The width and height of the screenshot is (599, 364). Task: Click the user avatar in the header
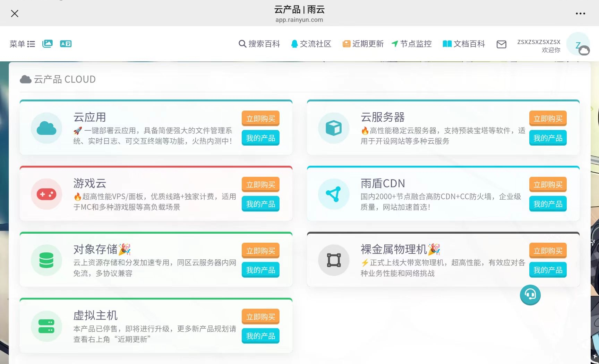pyautogui.click(x=578, y=44)
